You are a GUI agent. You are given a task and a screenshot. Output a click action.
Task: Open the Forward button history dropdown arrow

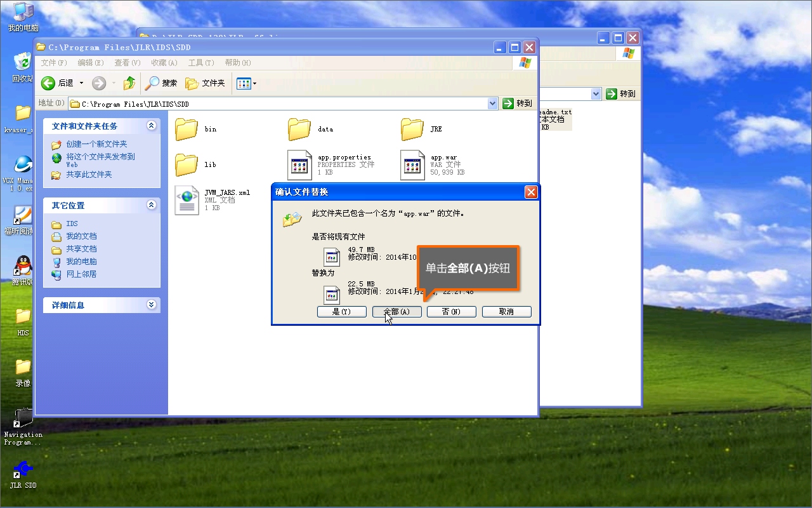click(x=114, y=83)
